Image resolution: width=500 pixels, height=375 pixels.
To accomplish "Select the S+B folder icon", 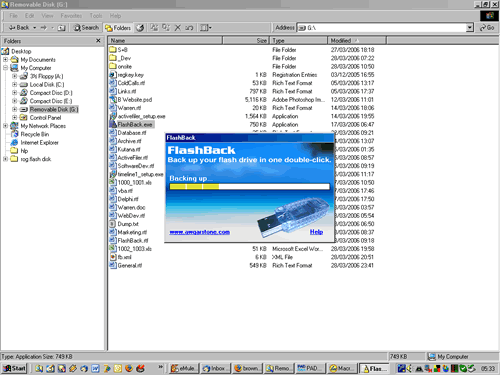I will (113, 50).
